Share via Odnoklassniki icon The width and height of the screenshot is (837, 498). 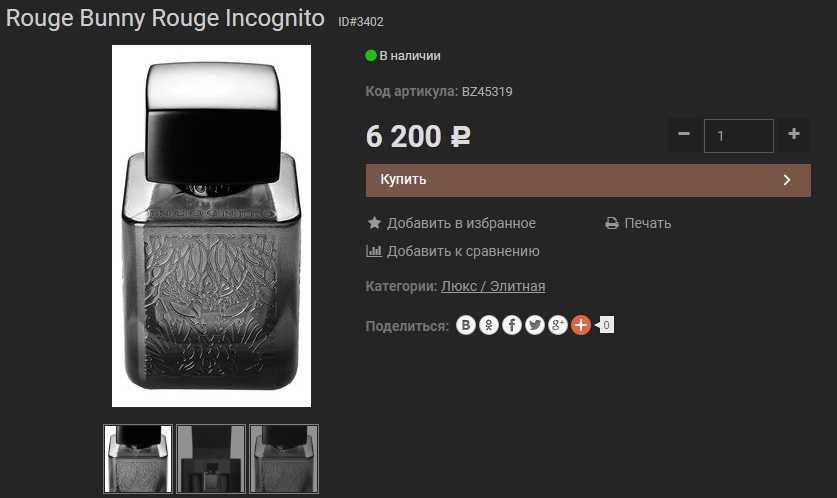488,325
